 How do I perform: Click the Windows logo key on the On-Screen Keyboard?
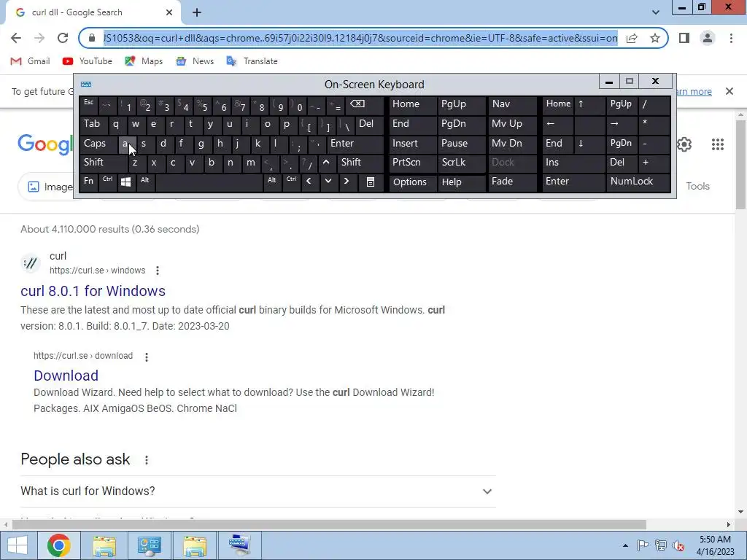point(125,182)
